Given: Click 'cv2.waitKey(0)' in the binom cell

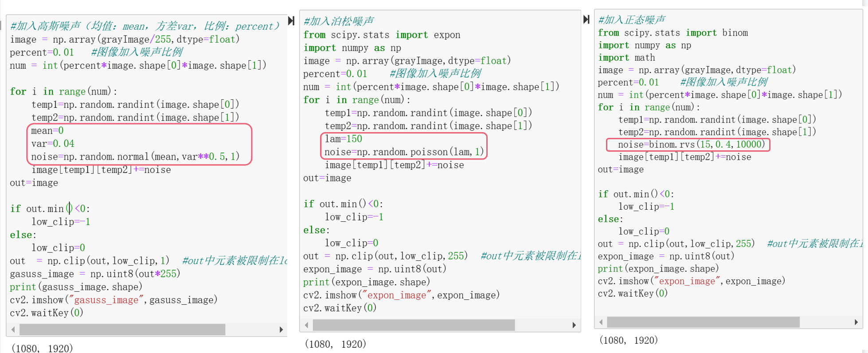Looking at the screenshot, I should pos(633,294).
